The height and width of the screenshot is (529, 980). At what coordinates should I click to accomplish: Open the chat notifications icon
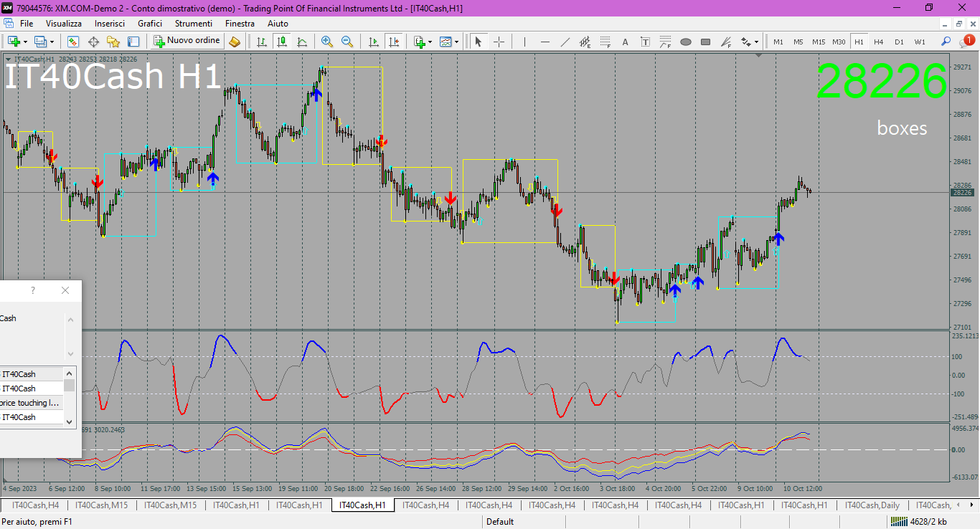[967, 41]
